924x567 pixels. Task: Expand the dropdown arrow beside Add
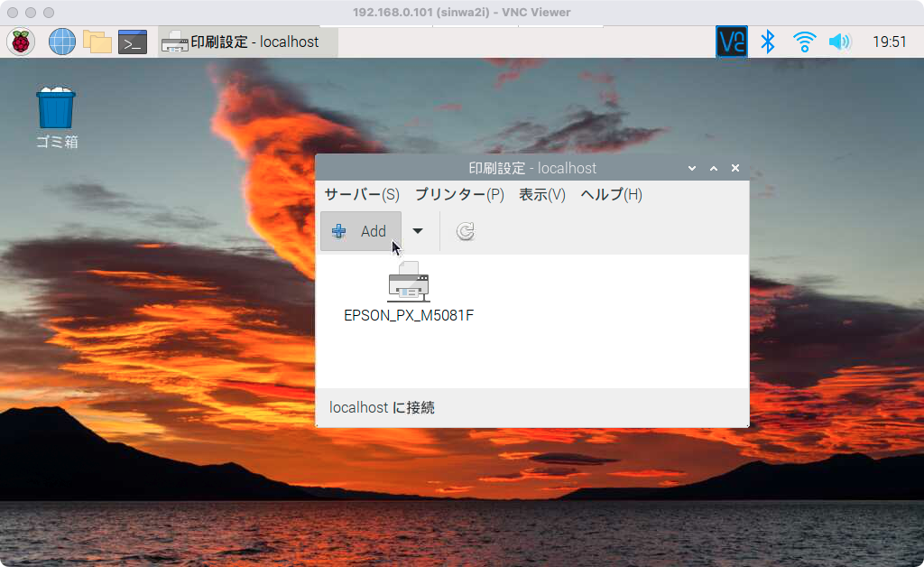[418, 231]
